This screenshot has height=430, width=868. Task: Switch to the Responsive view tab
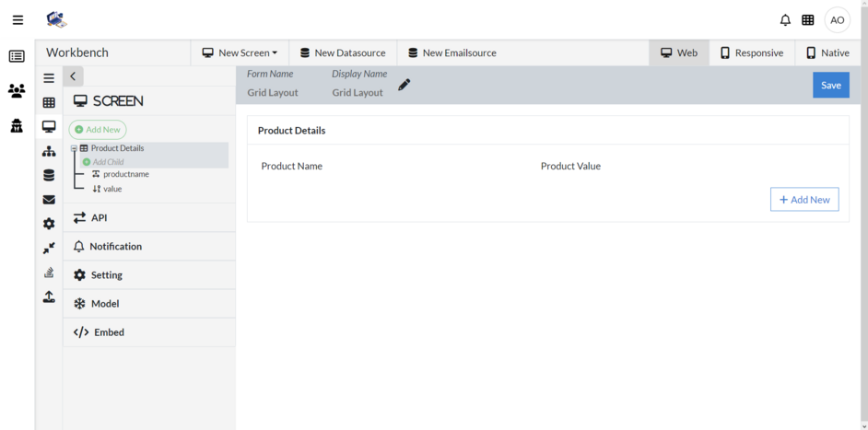click(751, 53)
